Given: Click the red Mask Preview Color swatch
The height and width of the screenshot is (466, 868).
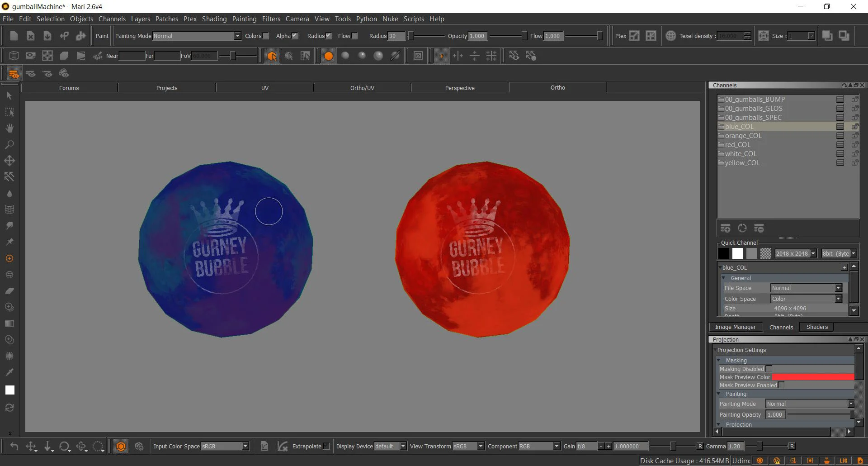Looking at the screenshot, I should tap(813, 377).
